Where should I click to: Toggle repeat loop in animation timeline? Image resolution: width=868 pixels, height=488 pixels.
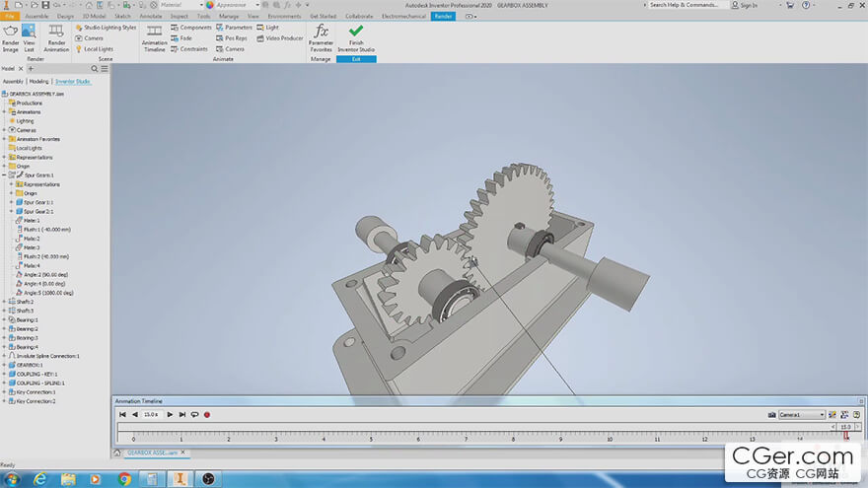click(194, 415)
